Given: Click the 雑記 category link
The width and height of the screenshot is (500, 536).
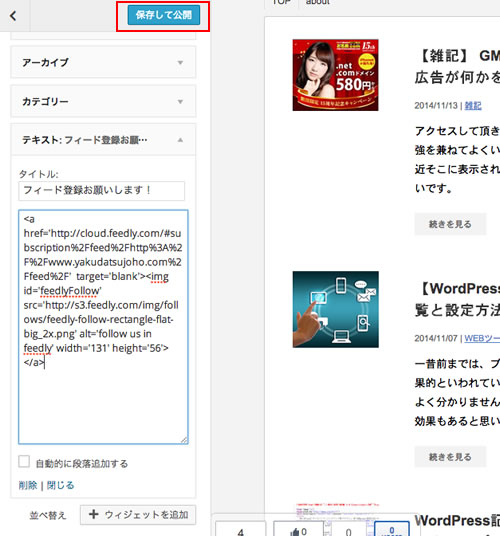Looking at the screenshot, I should [473, 106].
